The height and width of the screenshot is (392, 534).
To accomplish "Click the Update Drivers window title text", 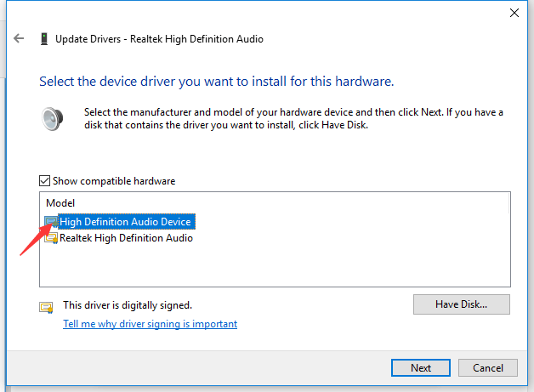I will tap(159, 39).
